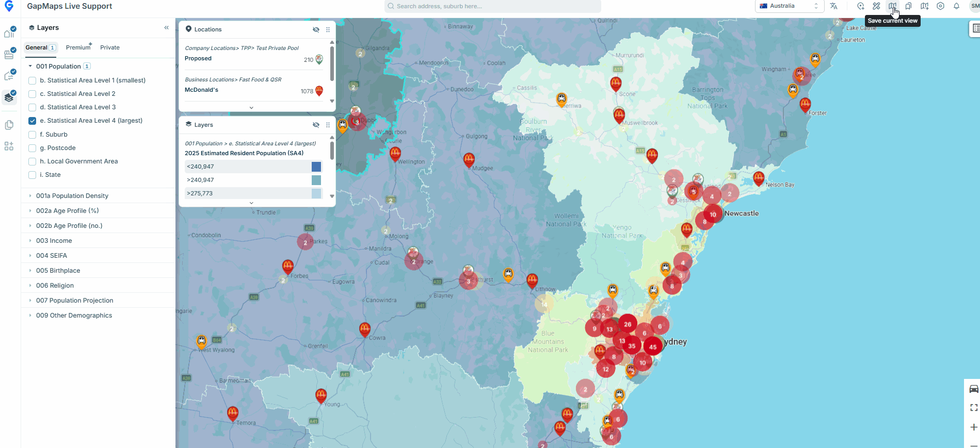Image resolution: width=980 pixels, height=448 pixels.
Task: Click the car drive-time icon on map
Action: [974, 389]
